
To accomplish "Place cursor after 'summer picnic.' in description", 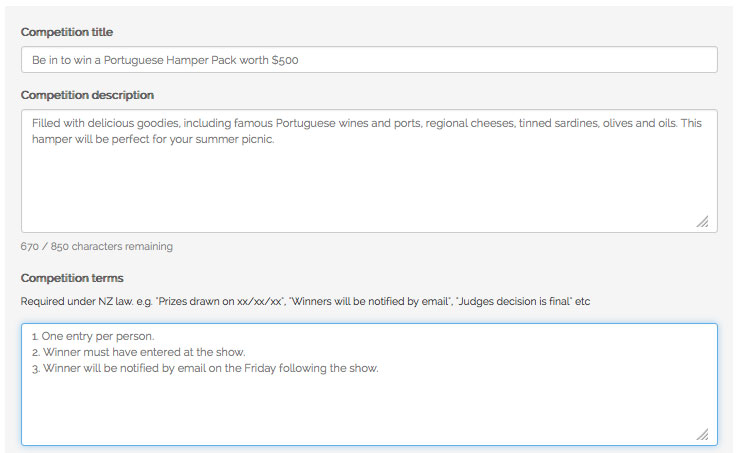I will [x=275, y=140].
